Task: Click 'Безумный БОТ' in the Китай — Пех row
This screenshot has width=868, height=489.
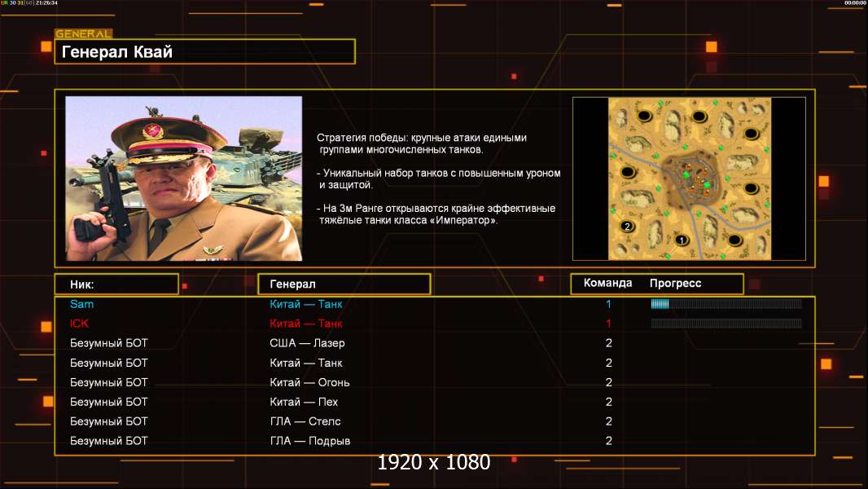Action: tap(109, 402)
